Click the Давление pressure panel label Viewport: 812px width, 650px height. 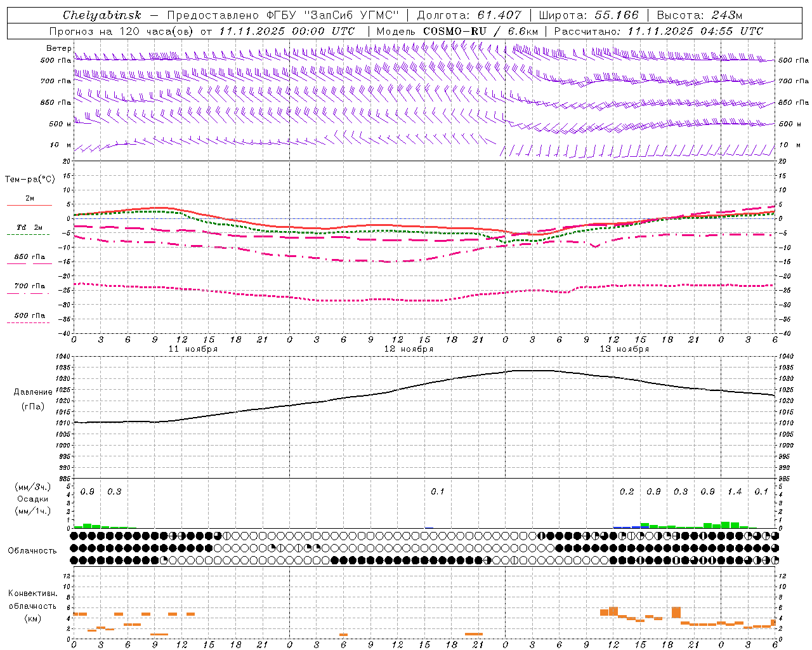(33, 392)
